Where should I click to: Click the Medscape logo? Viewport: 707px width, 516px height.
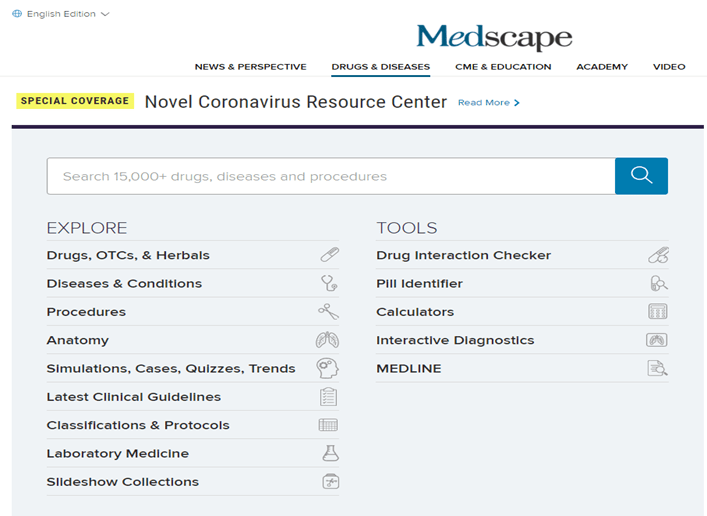click(x=494, y=37)
